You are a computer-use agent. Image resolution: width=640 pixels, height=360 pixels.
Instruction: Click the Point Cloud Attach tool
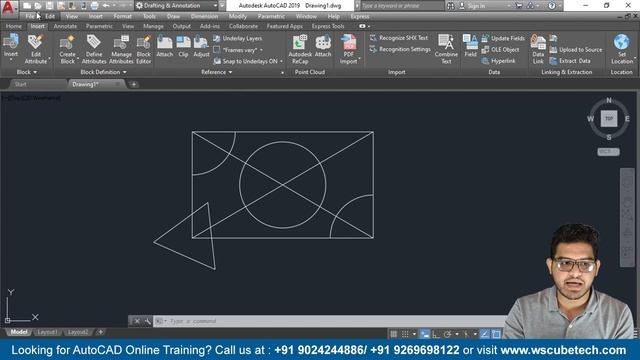(x=323, y=46)
